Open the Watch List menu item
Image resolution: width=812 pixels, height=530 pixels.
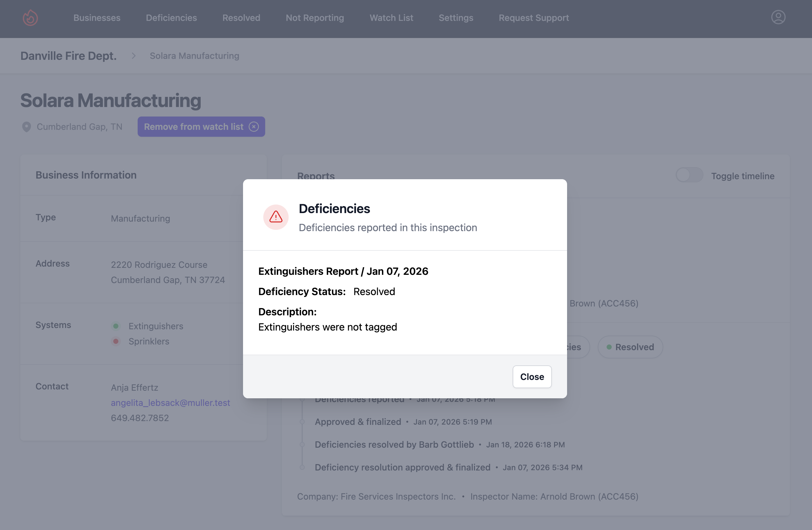391,18
